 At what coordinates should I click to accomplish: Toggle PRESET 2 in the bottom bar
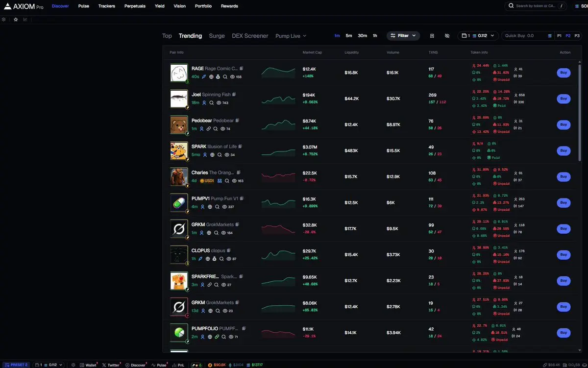tap(16, 365)
